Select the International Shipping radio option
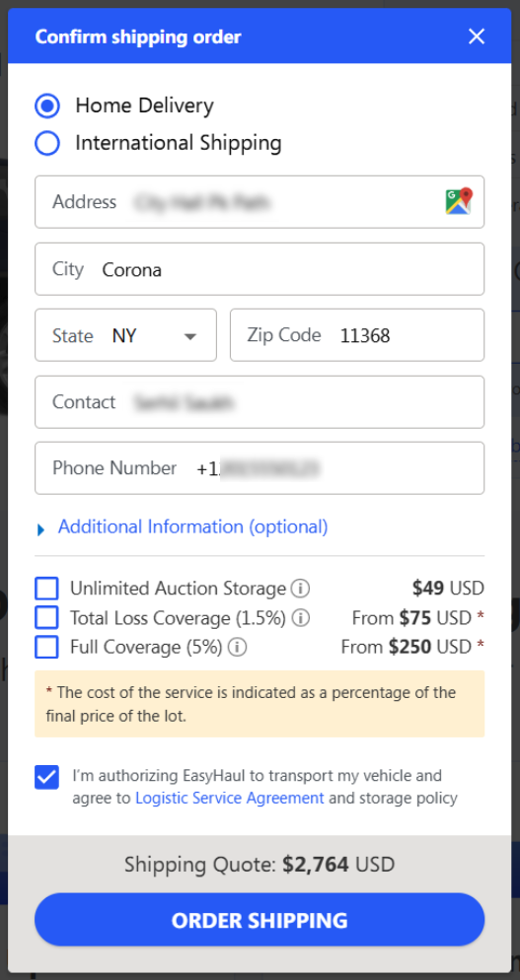 (x=47, y=143)
